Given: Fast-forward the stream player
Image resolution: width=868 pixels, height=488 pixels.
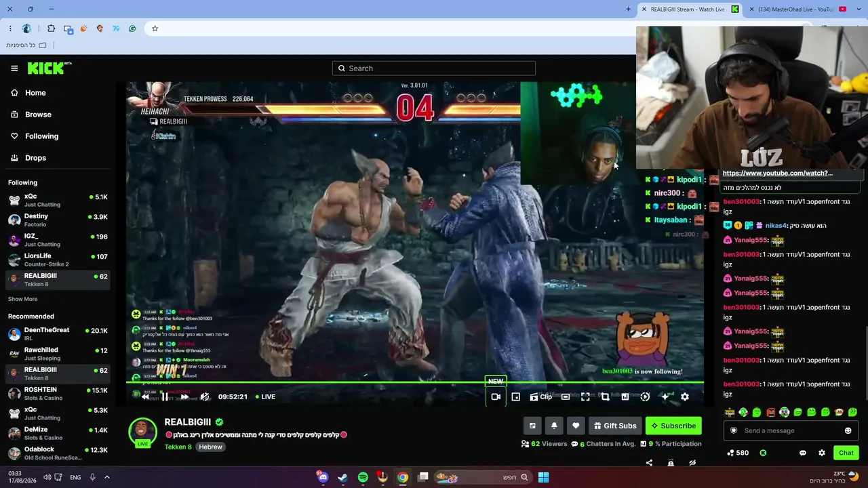Looking at the screenshot, I should click(184, 396).
